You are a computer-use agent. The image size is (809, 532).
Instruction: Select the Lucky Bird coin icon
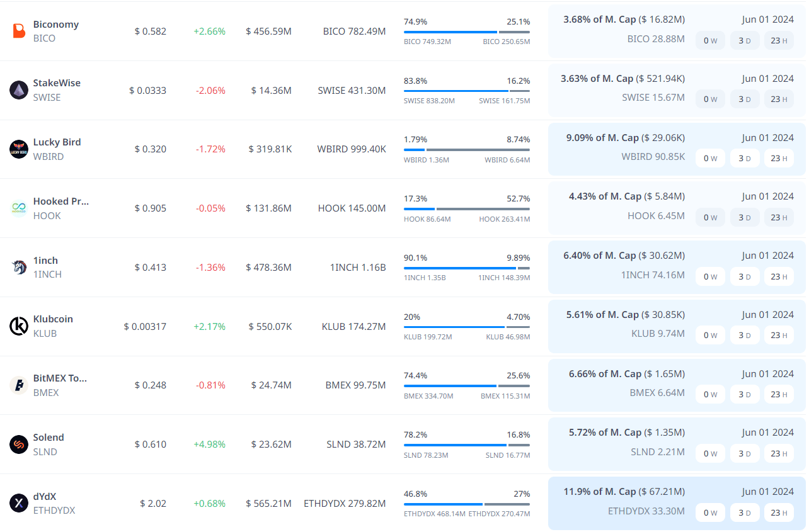click(19, 149)
